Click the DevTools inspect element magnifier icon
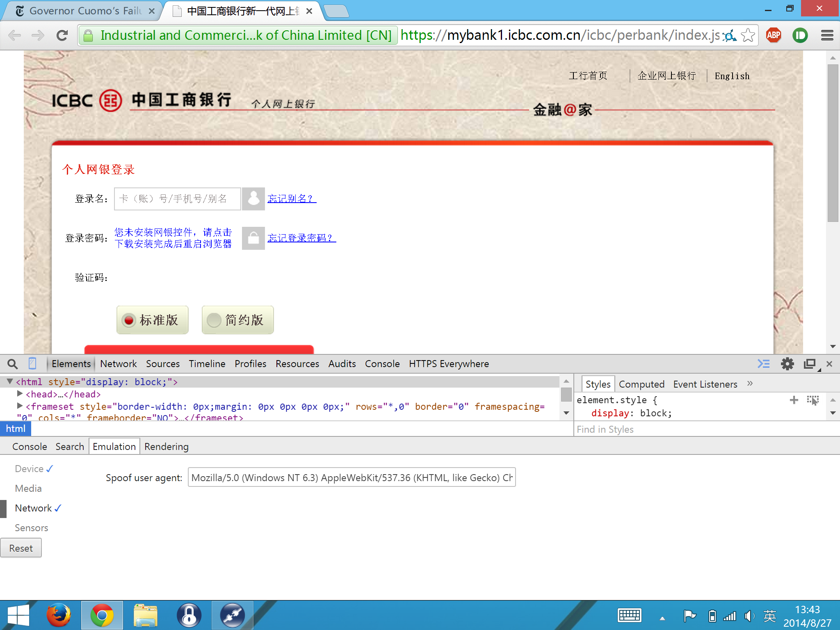 pos(13,364)
